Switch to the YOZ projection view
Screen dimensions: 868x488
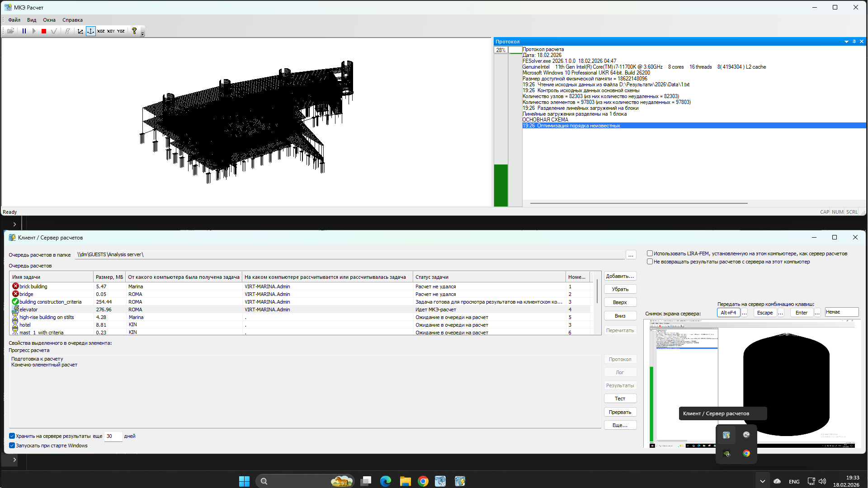coord(121,31)
